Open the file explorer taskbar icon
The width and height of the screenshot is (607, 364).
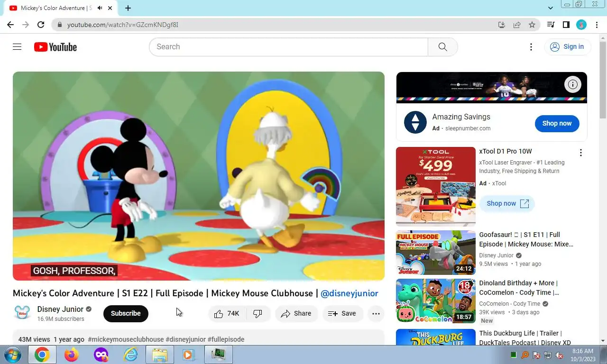pos(160,355)
